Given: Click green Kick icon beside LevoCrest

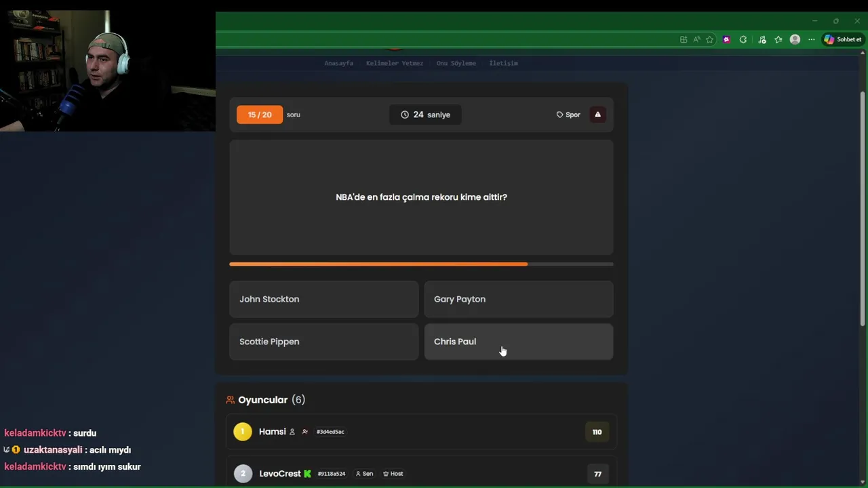Looking at the screenshot, I should [307, 474].
